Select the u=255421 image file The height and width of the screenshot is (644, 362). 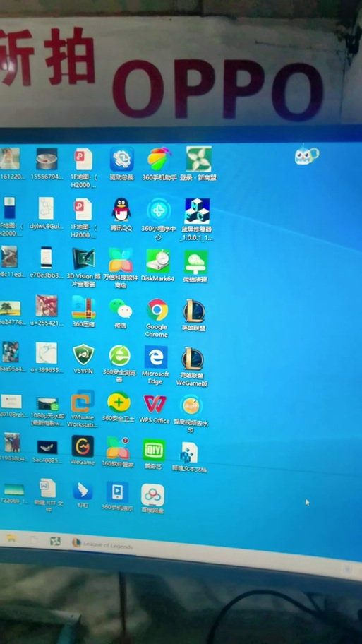pos(47,311)
